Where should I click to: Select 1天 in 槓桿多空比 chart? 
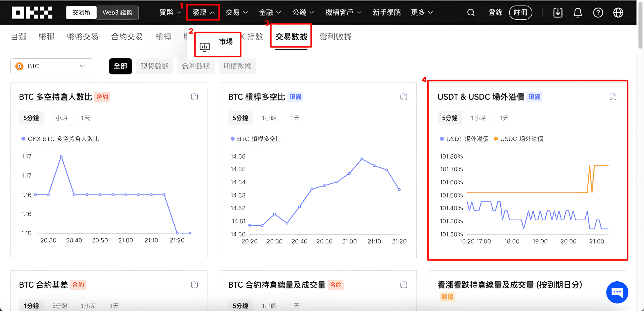(295, 118)
